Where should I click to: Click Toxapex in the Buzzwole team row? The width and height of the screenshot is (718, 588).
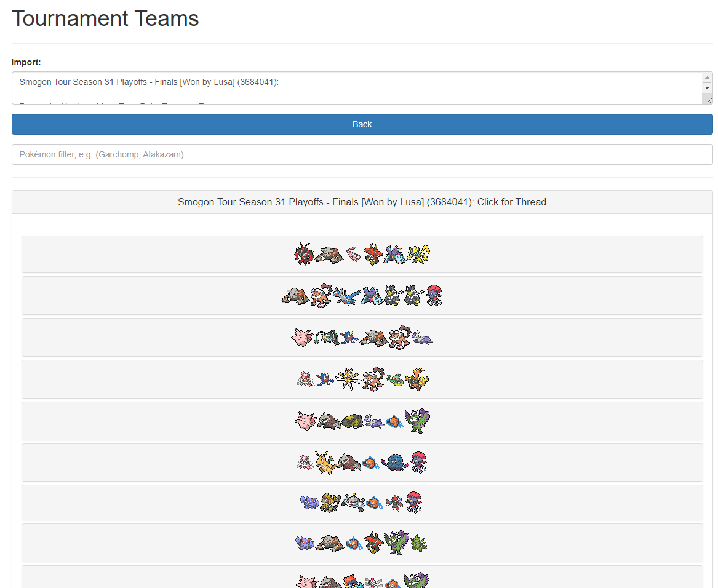pos(395,255)
